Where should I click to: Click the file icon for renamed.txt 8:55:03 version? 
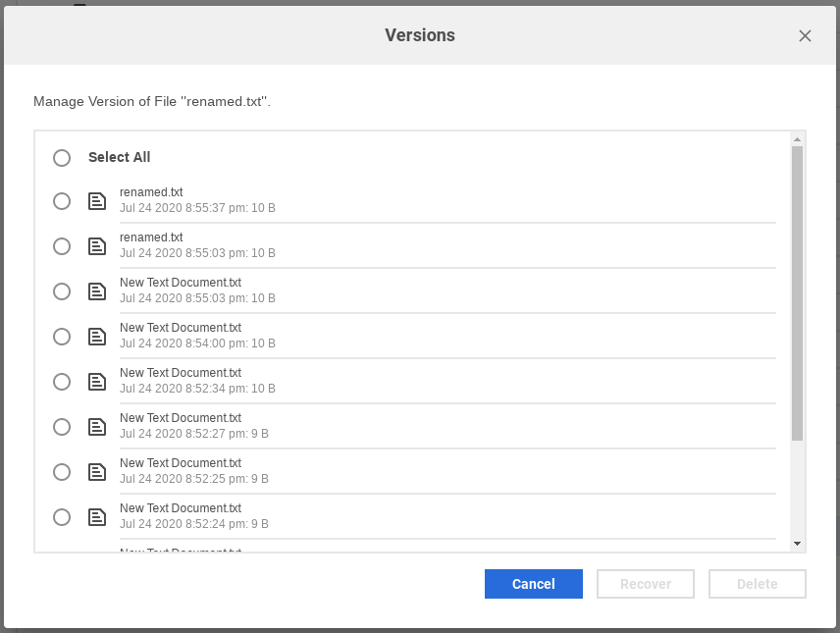(x=97, y=245)
